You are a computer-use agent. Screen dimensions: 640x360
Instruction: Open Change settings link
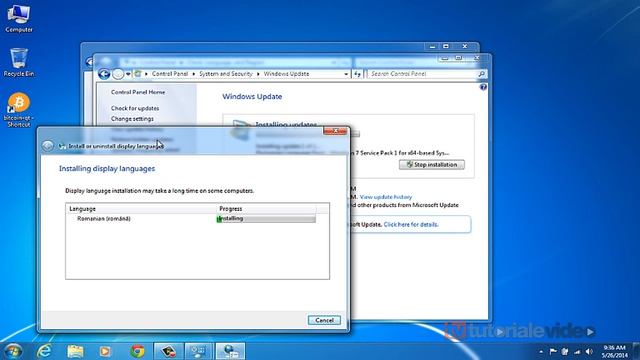pyautogui.click(x=132, y=119)
